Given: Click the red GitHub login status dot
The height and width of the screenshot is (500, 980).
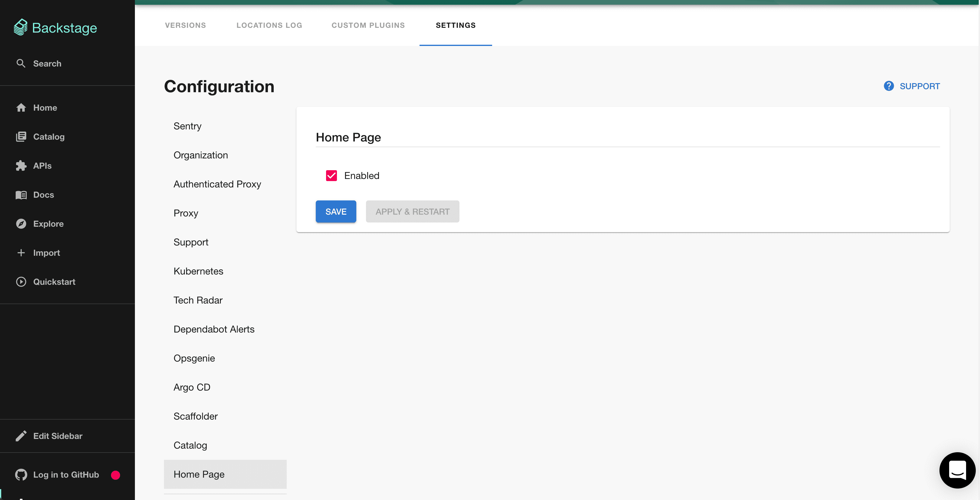Looking at the screenshot, I should [116, 475].
